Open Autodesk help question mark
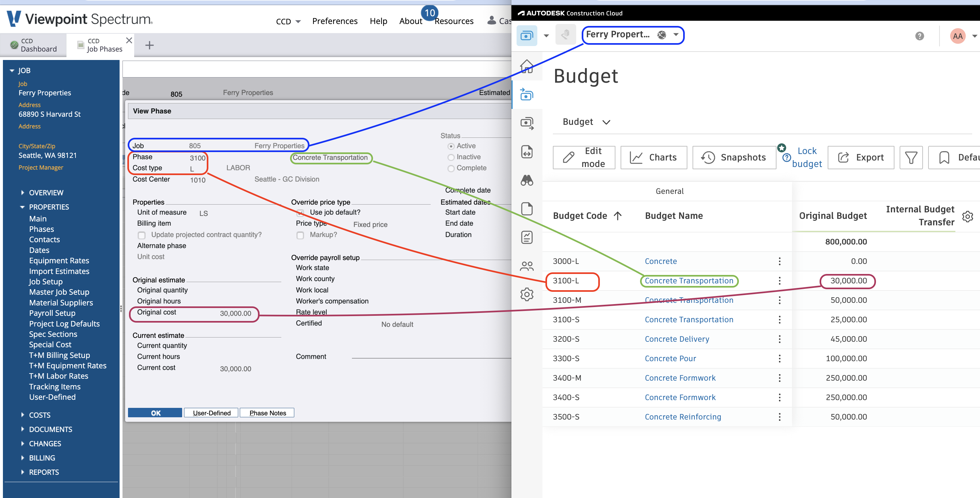Viewport: 980px width, 498px height. tap(919, 36)
